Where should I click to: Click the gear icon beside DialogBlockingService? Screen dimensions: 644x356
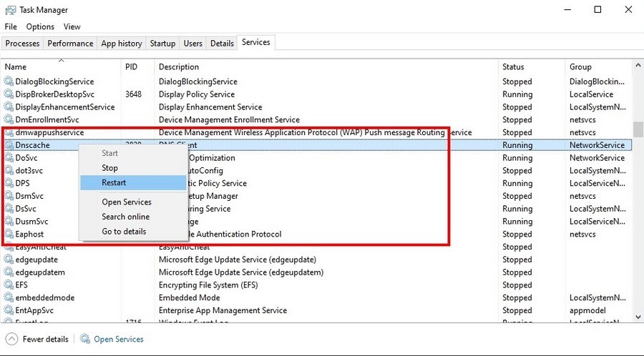click(9, 81)
